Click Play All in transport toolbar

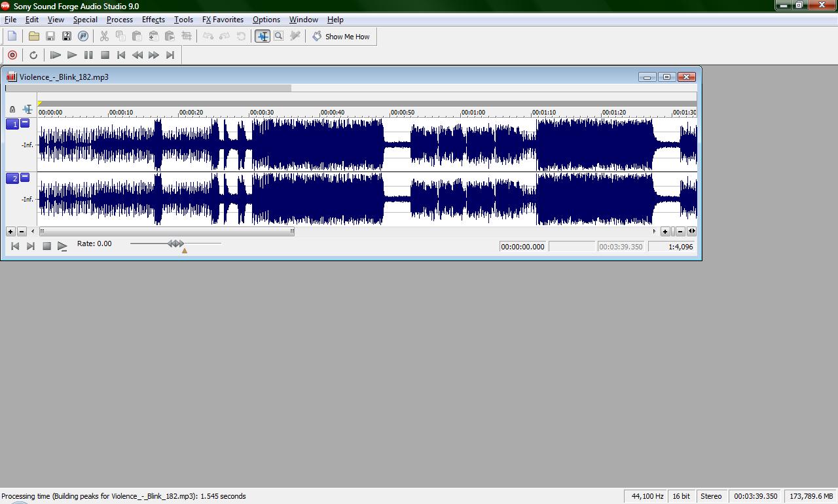56,55
